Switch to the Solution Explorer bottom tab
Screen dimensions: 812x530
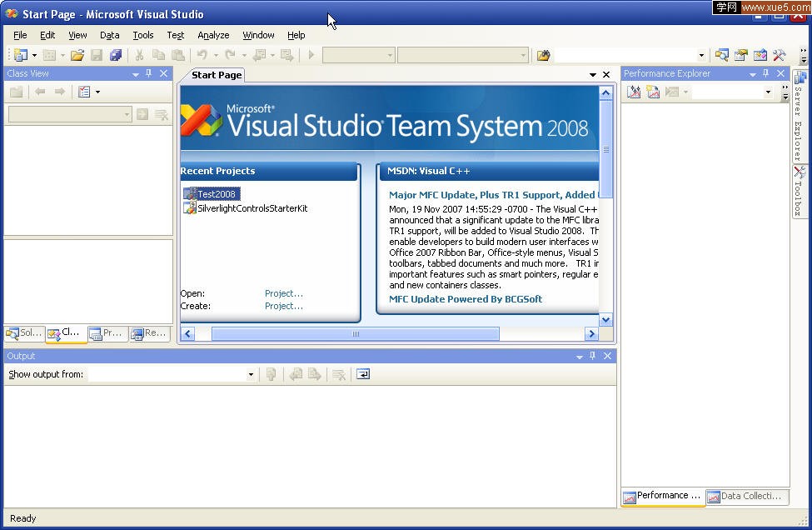(24, 333)
